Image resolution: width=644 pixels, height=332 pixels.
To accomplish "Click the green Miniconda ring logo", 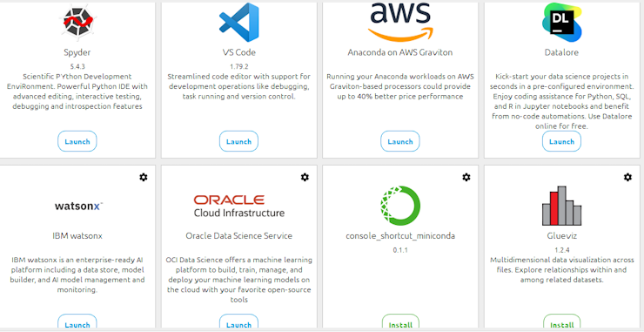I will (x=400, y=206).
